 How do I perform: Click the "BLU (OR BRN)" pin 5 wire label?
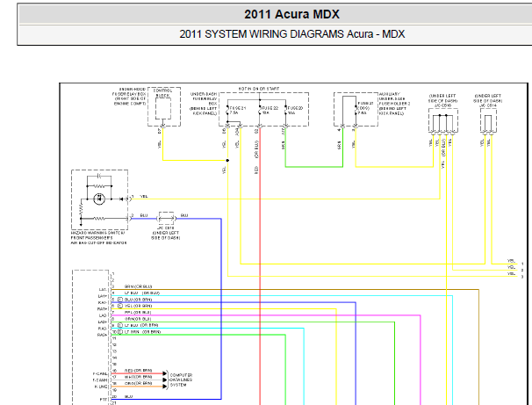pos(138,300)
